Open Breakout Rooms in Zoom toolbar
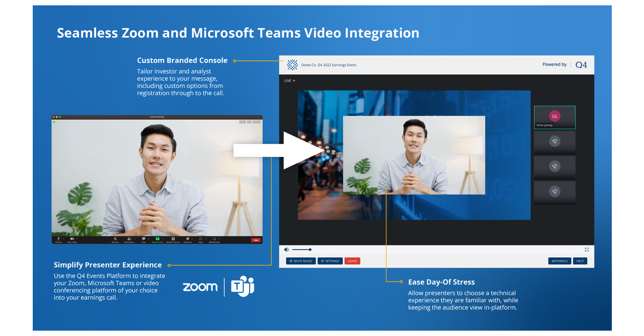644x336 pixels. point(173,238)
